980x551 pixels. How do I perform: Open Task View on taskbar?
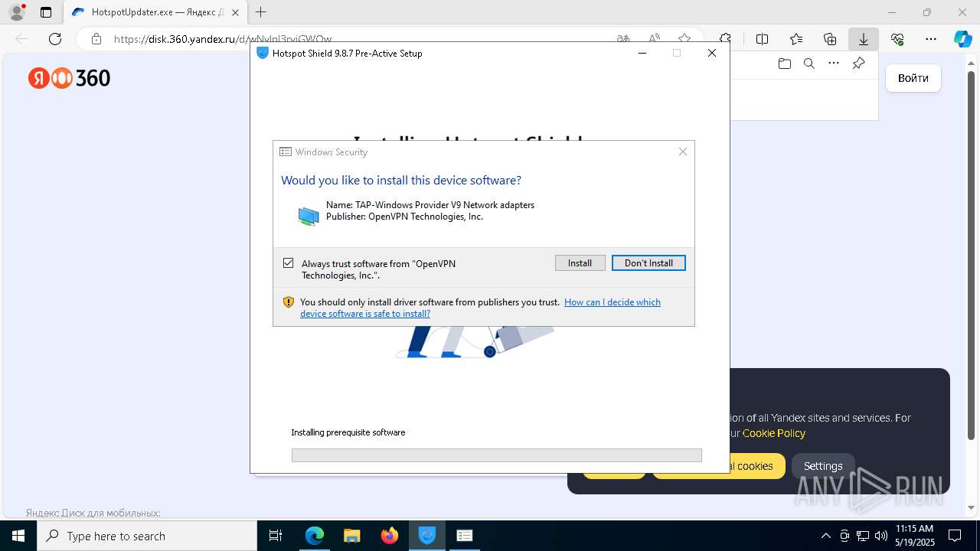pyautogui.click(x=276, y=536)
